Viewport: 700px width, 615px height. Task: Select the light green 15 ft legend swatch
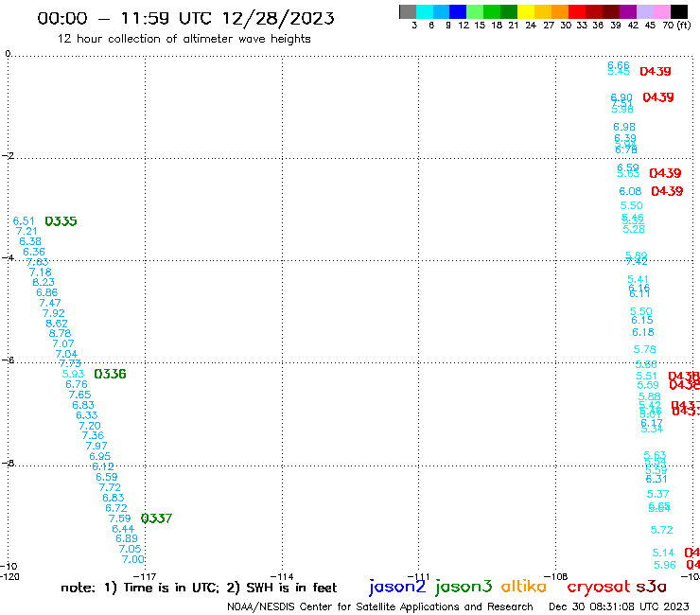click(475, 11)
